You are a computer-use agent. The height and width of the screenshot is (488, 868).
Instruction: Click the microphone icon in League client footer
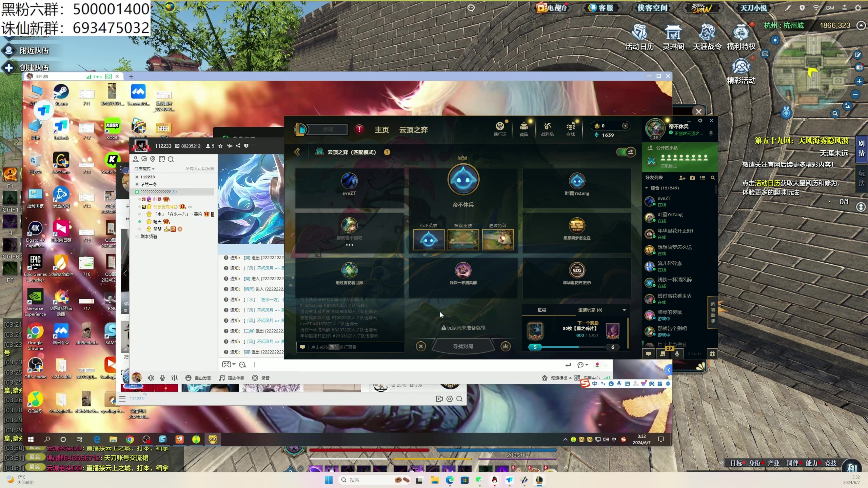click(x=677, y=354)
